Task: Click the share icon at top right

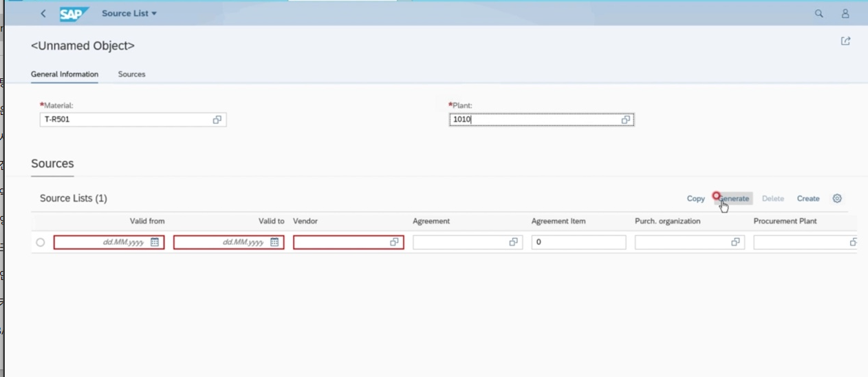Action: tap(845, 41)
